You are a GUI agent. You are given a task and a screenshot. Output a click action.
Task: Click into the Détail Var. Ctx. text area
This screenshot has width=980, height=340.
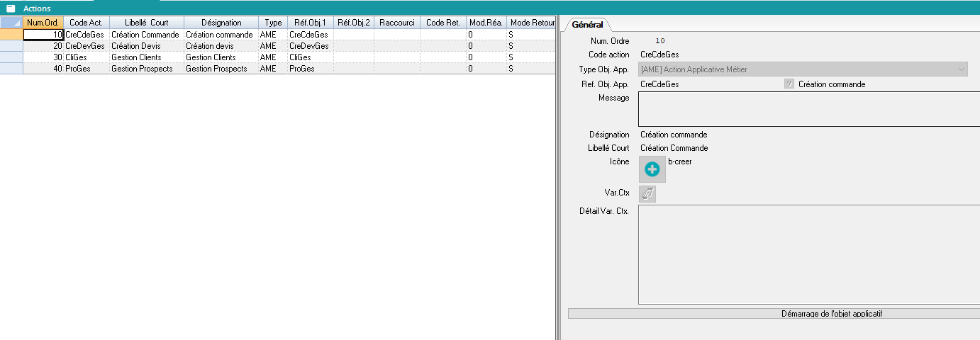(x=808, y=254)
